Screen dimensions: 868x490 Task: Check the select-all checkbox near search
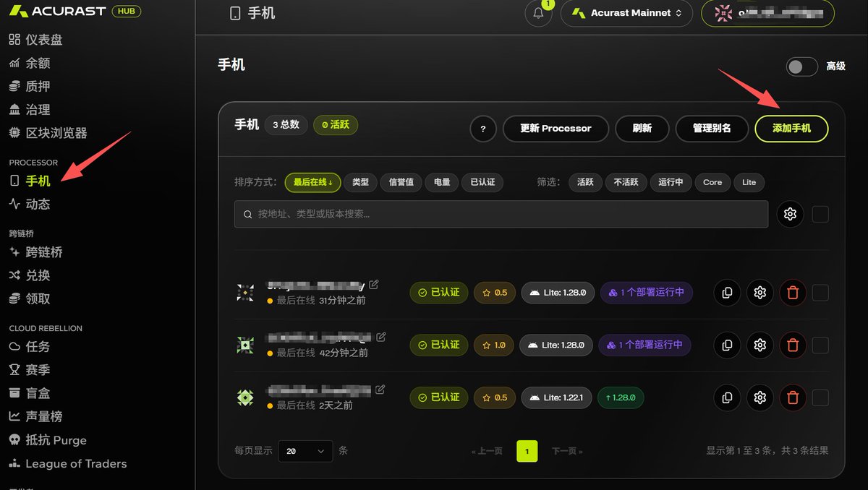820,214
